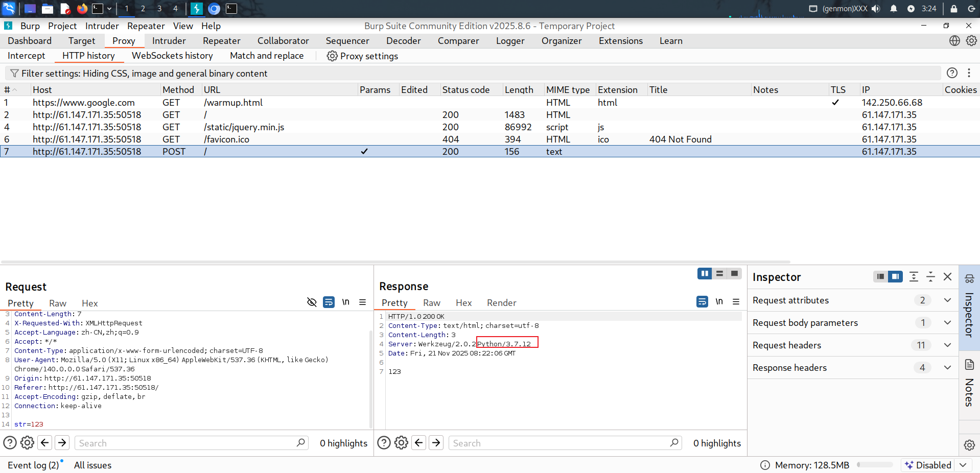Go to previous match in Request

pyautogui.click(x=45, y=443)
